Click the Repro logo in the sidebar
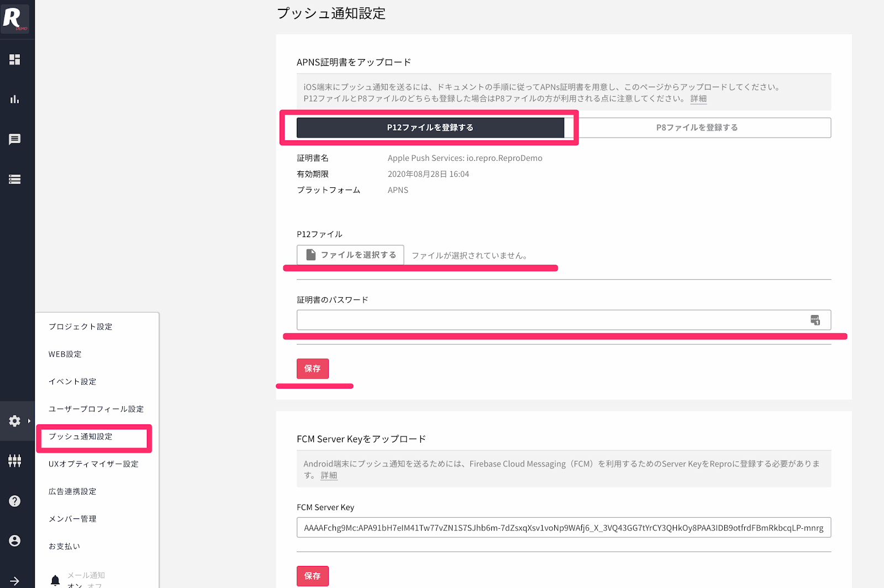 tap(14, 18)
